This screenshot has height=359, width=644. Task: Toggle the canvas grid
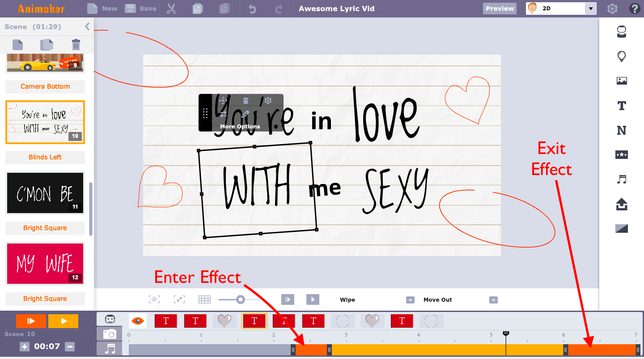click(204, 299)
